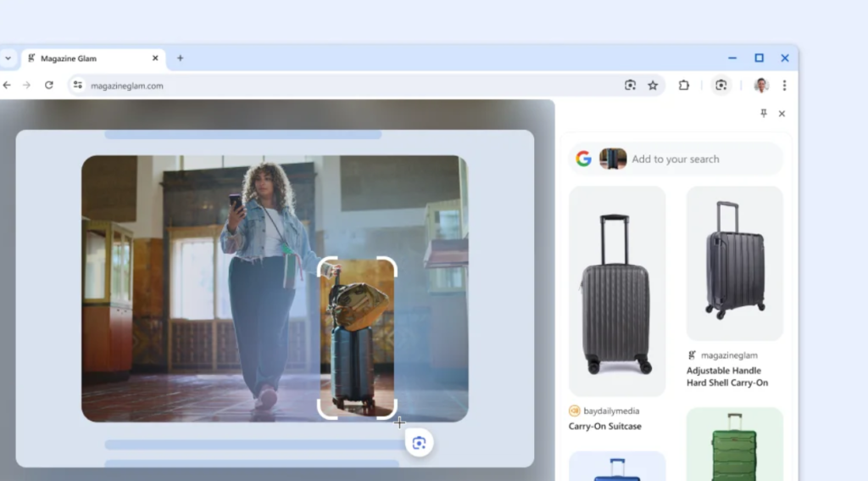This screenshot has height=481, width=868.
Task: Close the Magazine Glam tab
Action: 155,59
